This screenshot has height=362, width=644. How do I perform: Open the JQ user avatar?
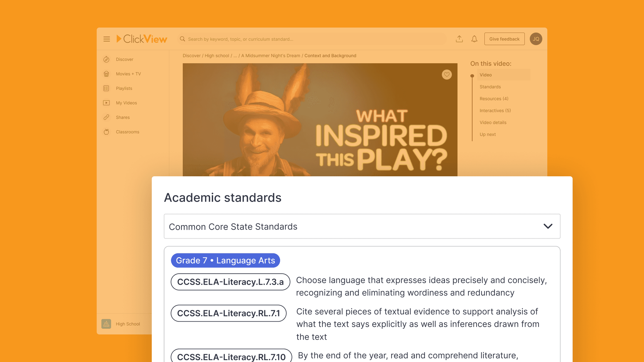(x=536, y=39)
